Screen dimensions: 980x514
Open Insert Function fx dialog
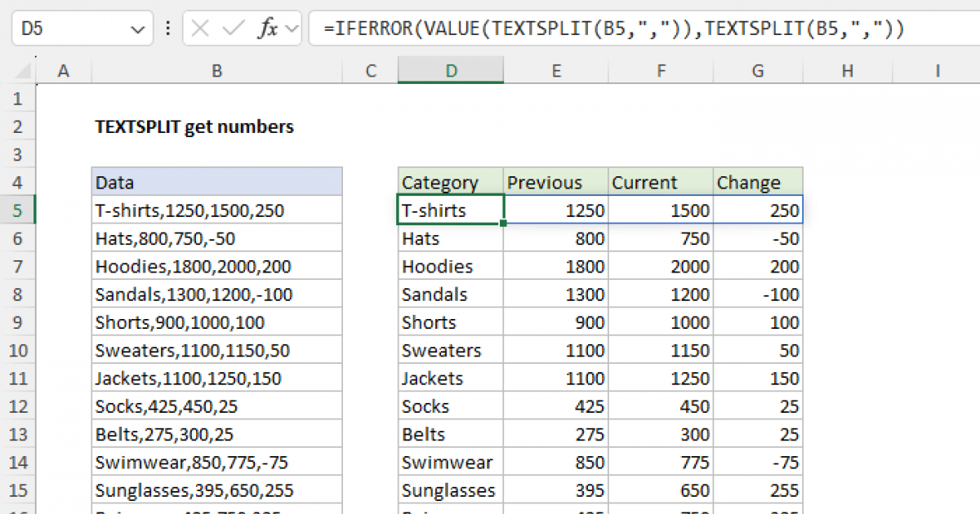pyautogui.click(x=267, y=29)
